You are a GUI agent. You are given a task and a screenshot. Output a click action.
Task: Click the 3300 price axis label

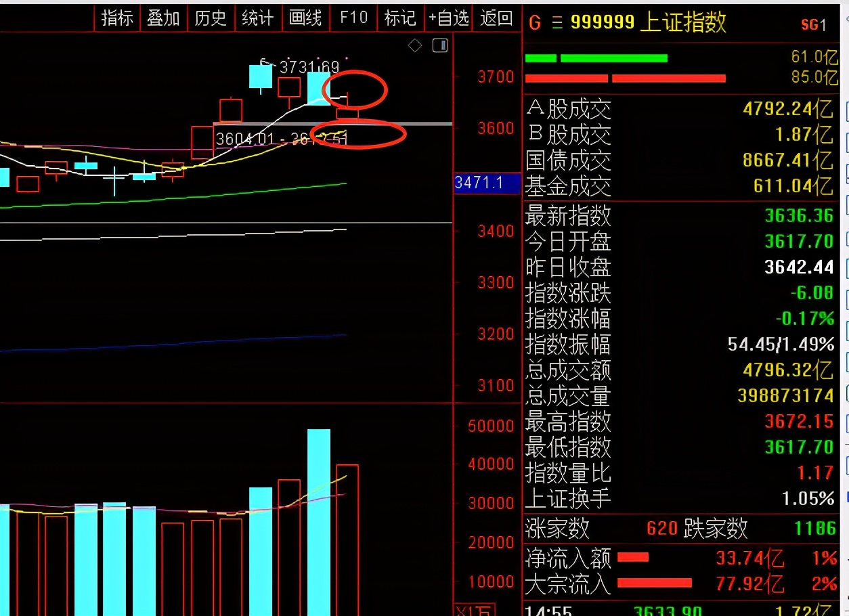[496, 283]
